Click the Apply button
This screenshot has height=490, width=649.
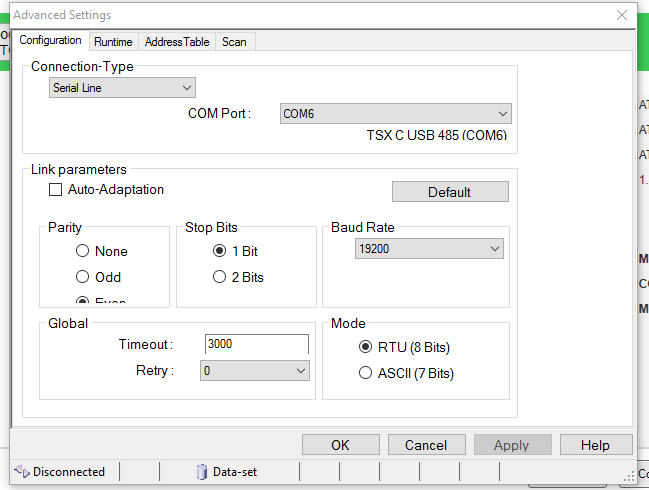click(x=512, y=445)
